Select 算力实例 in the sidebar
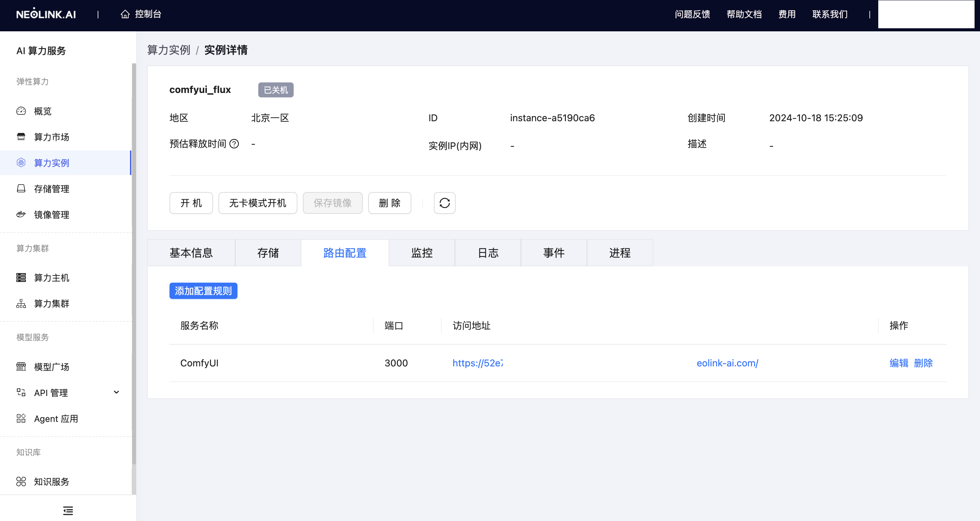The image size is (980, 521). 66,163
